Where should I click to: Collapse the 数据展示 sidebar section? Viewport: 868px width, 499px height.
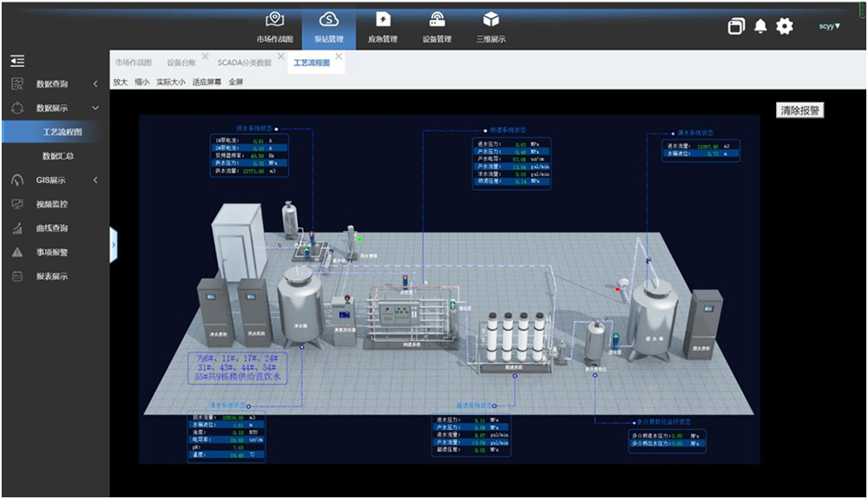coord(52,108)
